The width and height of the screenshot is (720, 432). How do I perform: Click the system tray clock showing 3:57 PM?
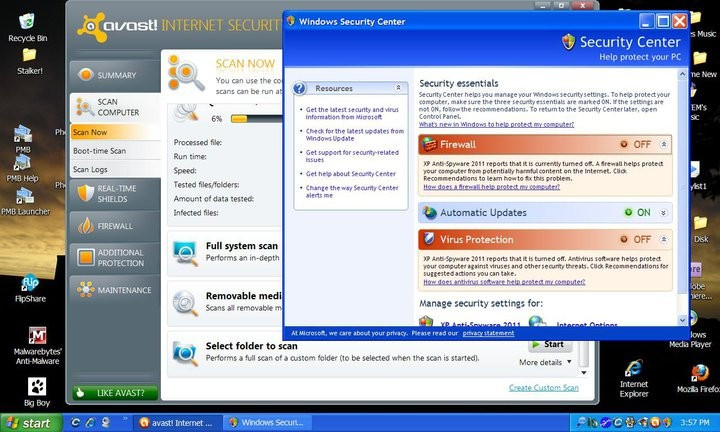click(695, 422)
